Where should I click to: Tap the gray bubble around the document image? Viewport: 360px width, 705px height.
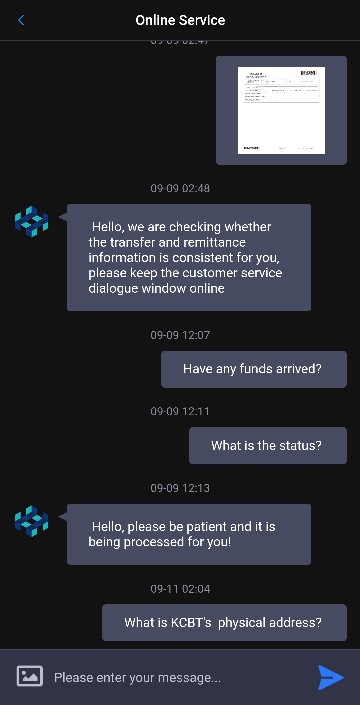pyautogui.click(x=281, y=111)
